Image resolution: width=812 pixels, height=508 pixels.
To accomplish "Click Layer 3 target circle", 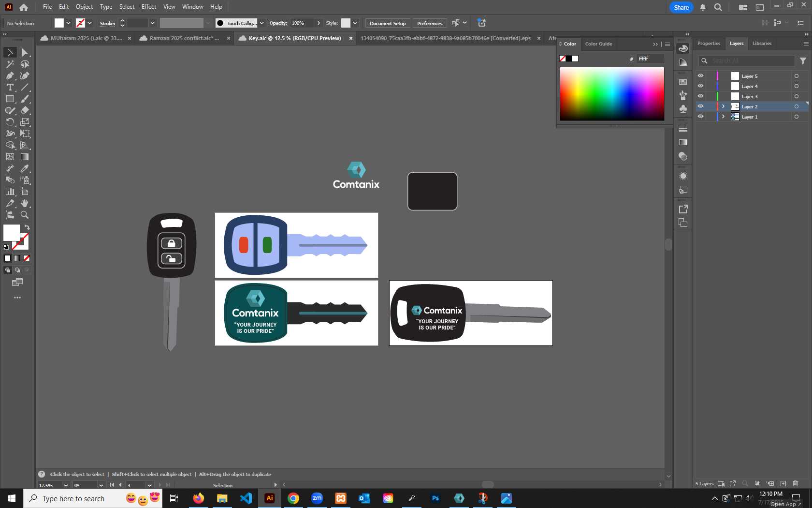I will [797, 96].
